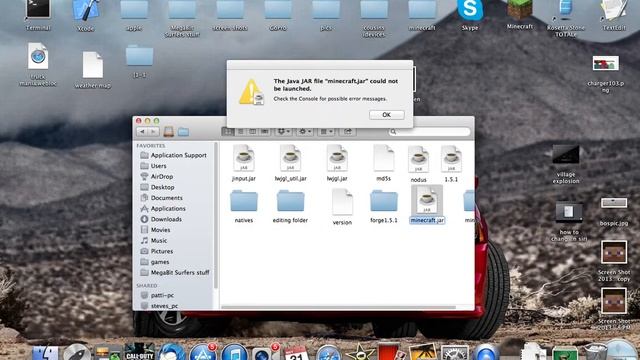Viewport: 640px width, 360px height.
Task: Open System Preferences from the Dock
Action: coord(454,353)
